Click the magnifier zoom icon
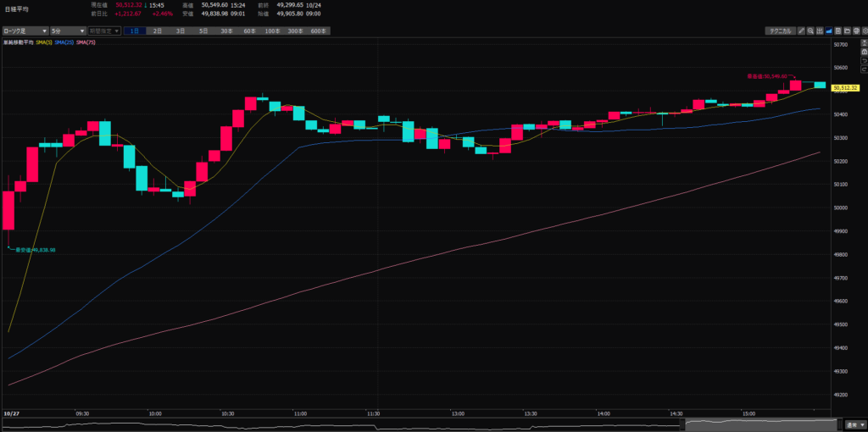 point(811,30)
